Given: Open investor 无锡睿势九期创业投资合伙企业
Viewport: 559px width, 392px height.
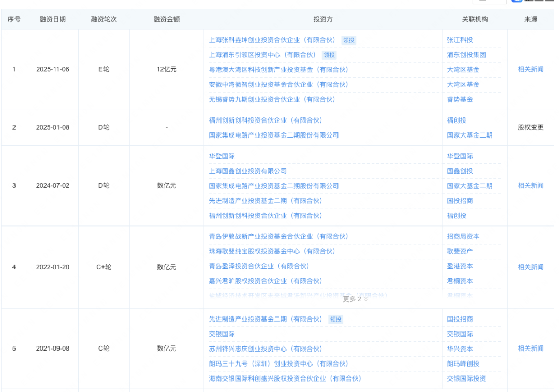Looking at the screenshot, I should click(x=272, y=100).
